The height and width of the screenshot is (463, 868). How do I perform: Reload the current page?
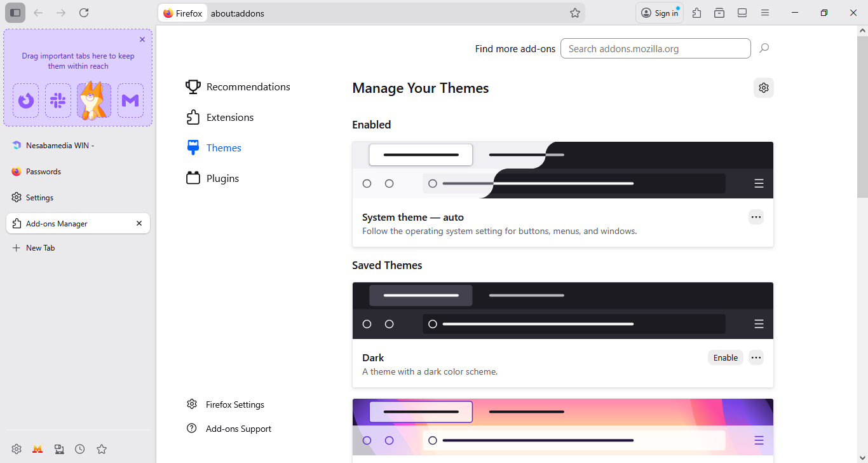[x=84, y=13]
